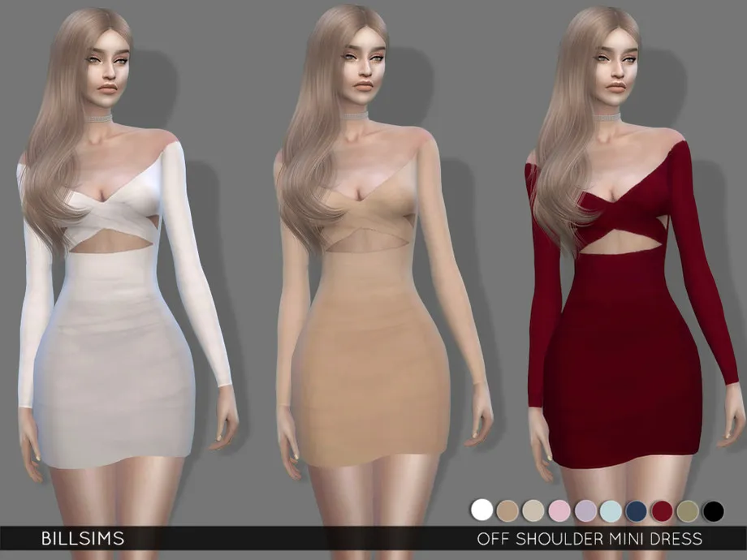Pick the lavender color swatch

click(585, 510)
